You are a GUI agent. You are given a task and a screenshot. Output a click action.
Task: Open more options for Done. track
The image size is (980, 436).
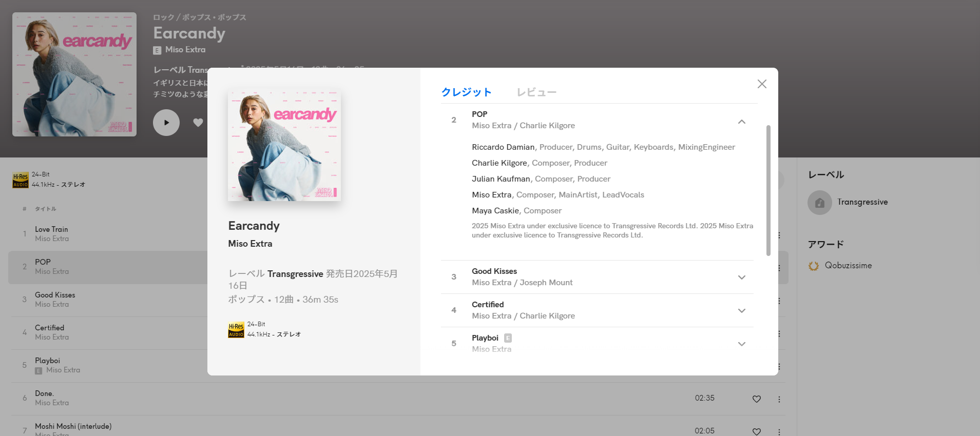779,399
